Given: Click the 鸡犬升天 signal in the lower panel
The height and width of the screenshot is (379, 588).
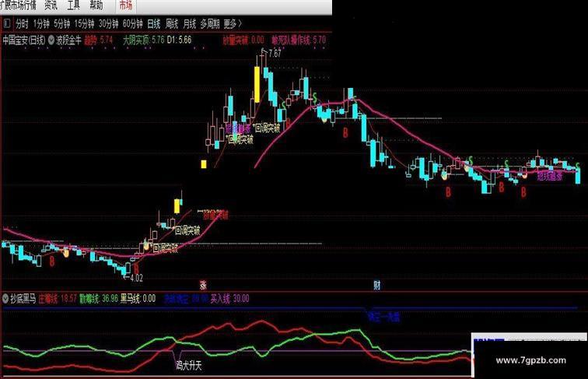Looking at the screenshot, I should 189,365.
